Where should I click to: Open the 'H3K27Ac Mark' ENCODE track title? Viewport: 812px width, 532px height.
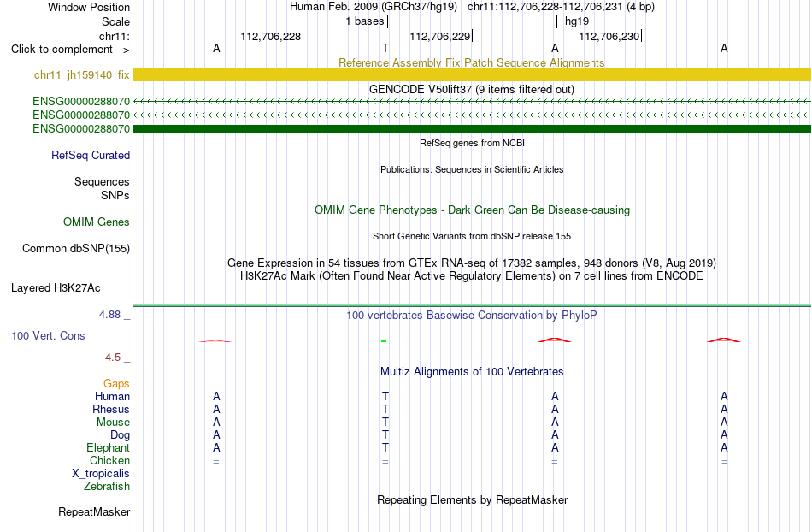tap(472, 275)
